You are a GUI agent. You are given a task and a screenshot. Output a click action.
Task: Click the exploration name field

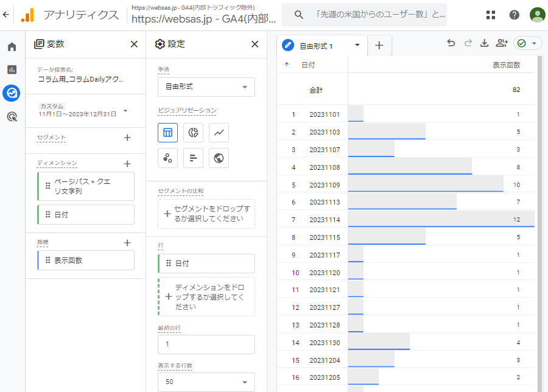pos(81,79)
